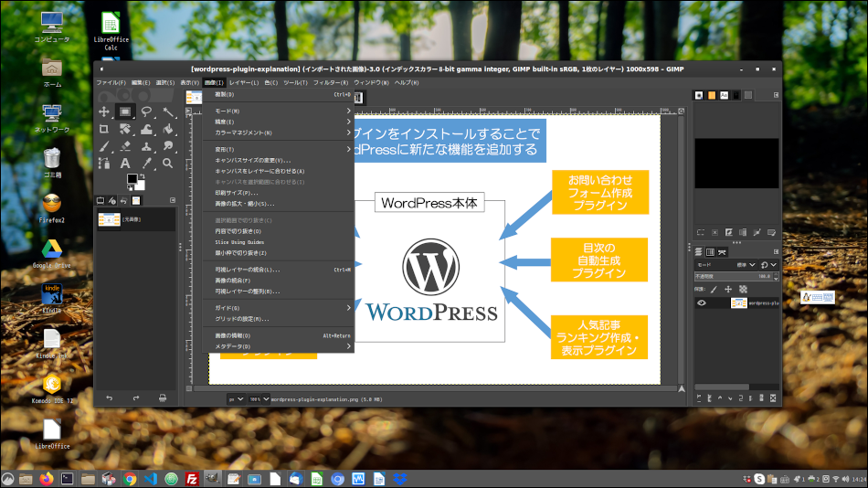Switch to the Paths tab in layers dock
Screen dimensions: 868x488
point(722,252)
